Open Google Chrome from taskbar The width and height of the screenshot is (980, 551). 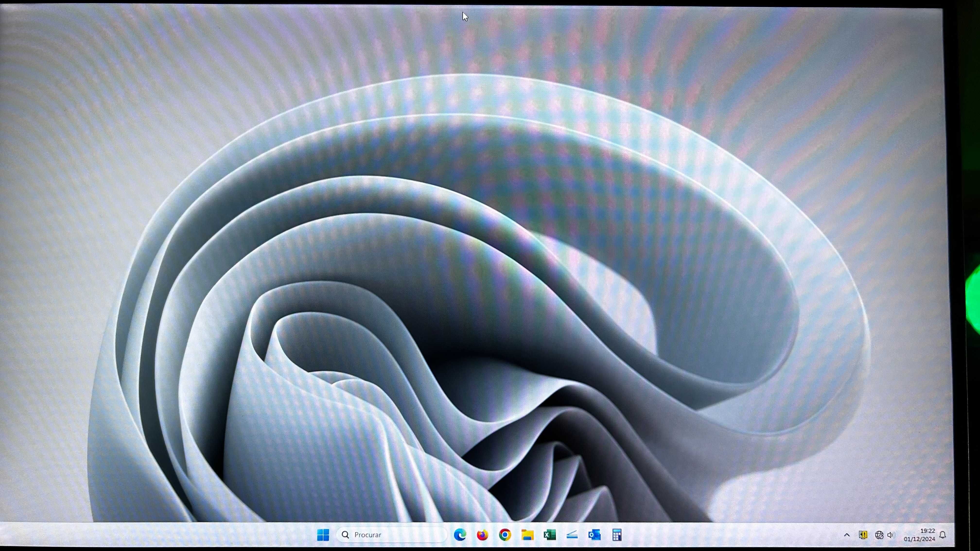click(x=505, y=535)
